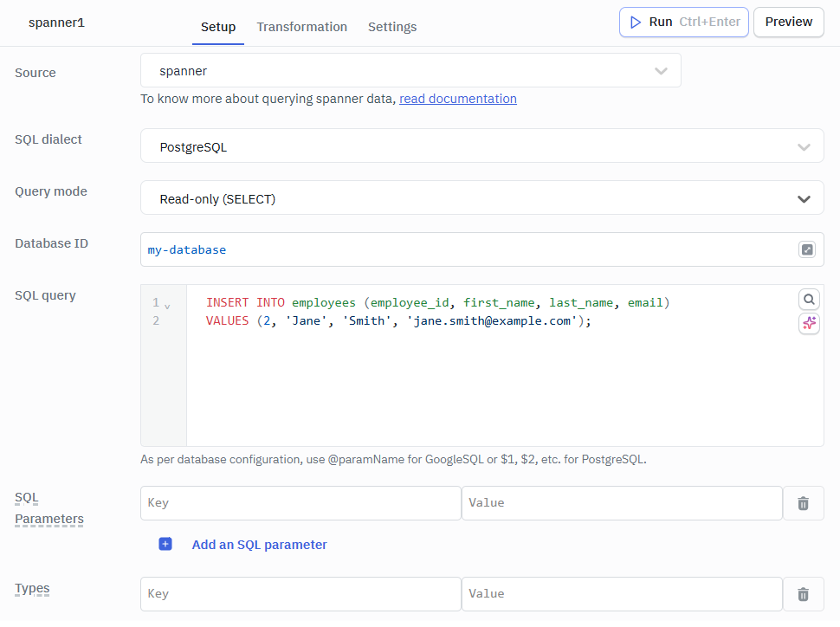Collapse line 1 fold arrow in SQL editor
Image resolution: width=840 pixels, height=627 pixels.
pyautogui.click(x=167, y=307)
